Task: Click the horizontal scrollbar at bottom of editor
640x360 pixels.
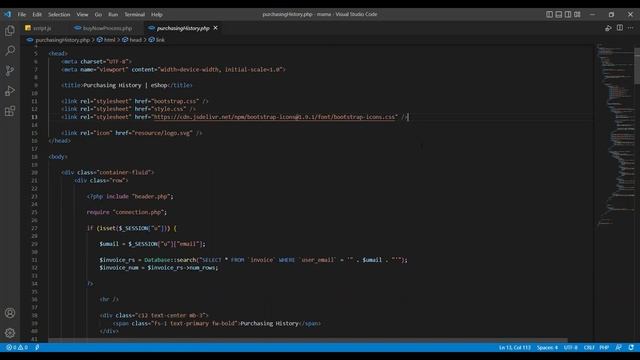Action: pyautogui.click(x=308, y=340)
